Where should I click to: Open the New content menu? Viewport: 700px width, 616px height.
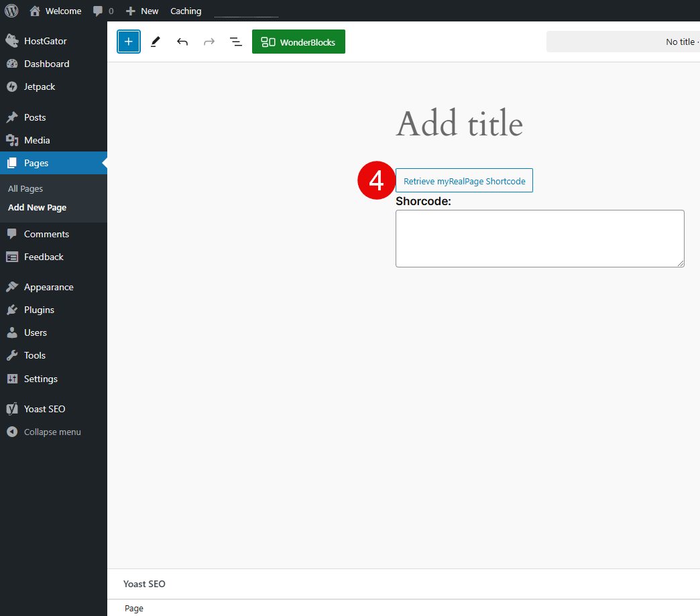point(142,11)
